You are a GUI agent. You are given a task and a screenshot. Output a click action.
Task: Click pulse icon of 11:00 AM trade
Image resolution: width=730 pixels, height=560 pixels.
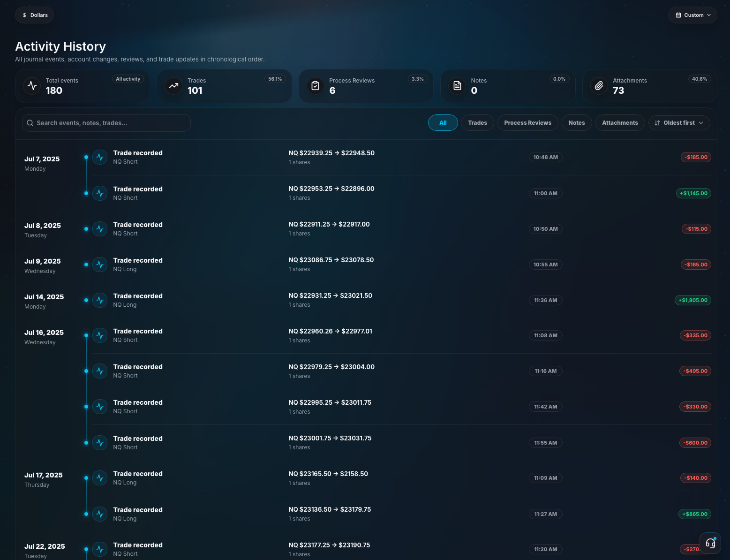100,193
